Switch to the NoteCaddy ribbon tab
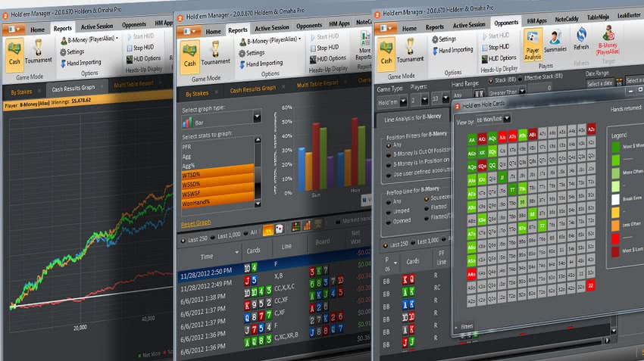Image resolution: width=644 pixels, height=361 pixels. tap(567, 19)
